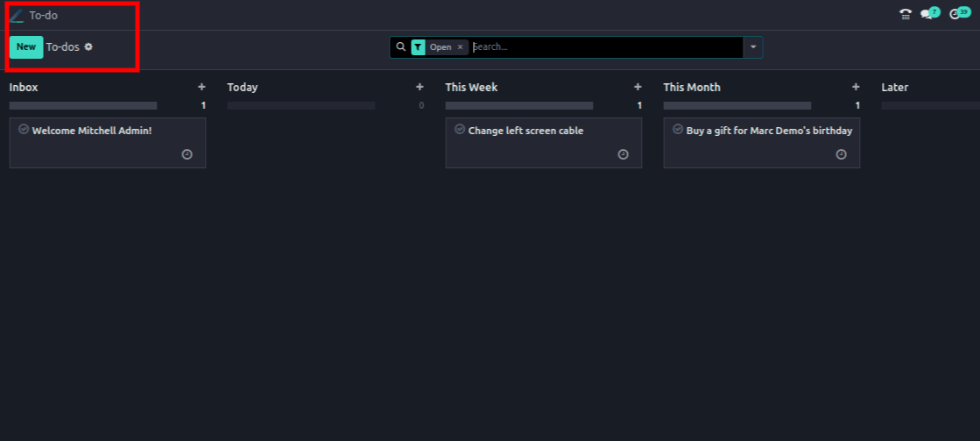
Task: Open the Welcome Mitchell Admin! card
Action: [92, 132]
